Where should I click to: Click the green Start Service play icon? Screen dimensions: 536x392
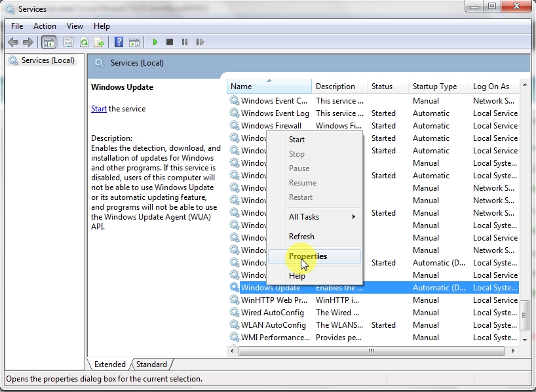click(155, 42)
